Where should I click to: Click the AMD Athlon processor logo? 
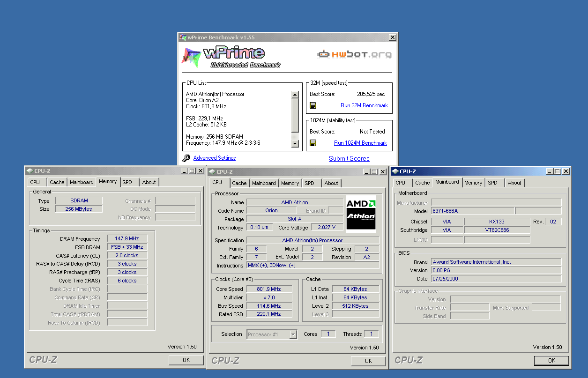click(x=361, y=215)
